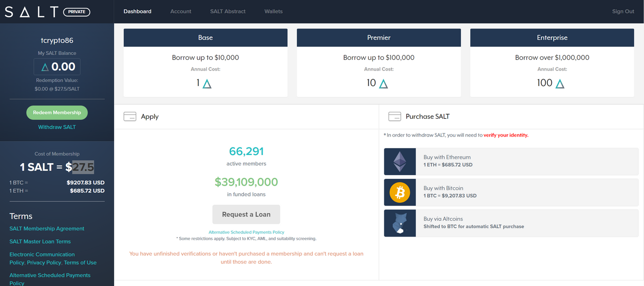Open sidebar Alternative Scheduled Payments Policy link

click(50, 279)
